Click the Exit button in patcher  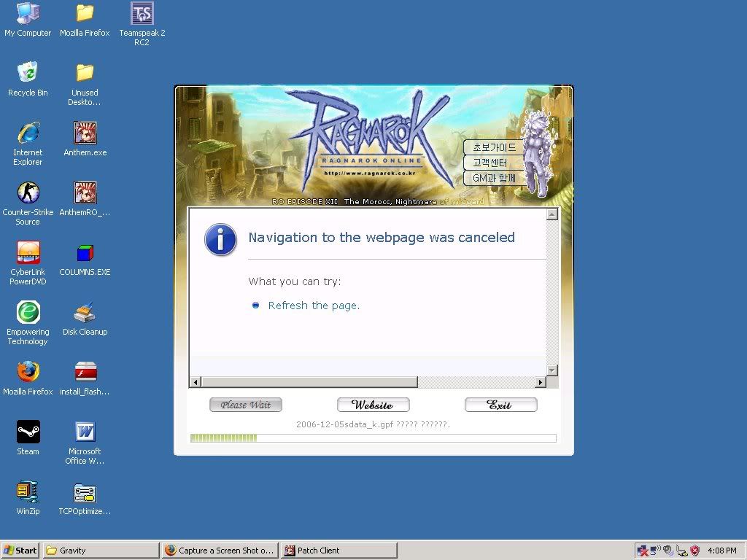[x=500, y=405]
